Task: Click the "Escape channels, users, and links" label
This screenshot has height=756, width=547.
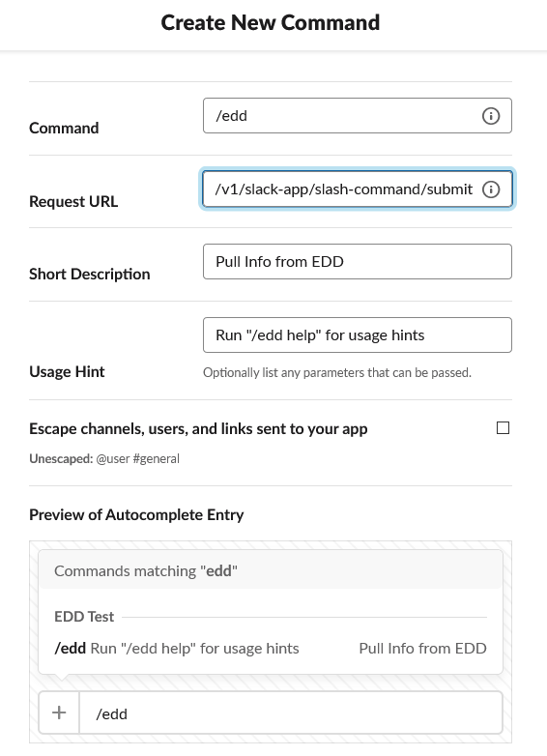Action: pyautogui.click(x=198, y=428)
